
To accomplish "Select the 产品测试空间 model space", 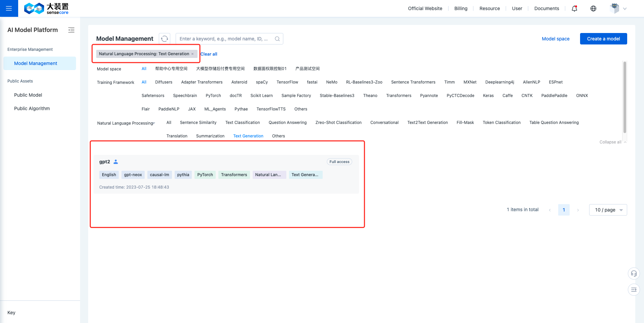I will coord(308,69).
